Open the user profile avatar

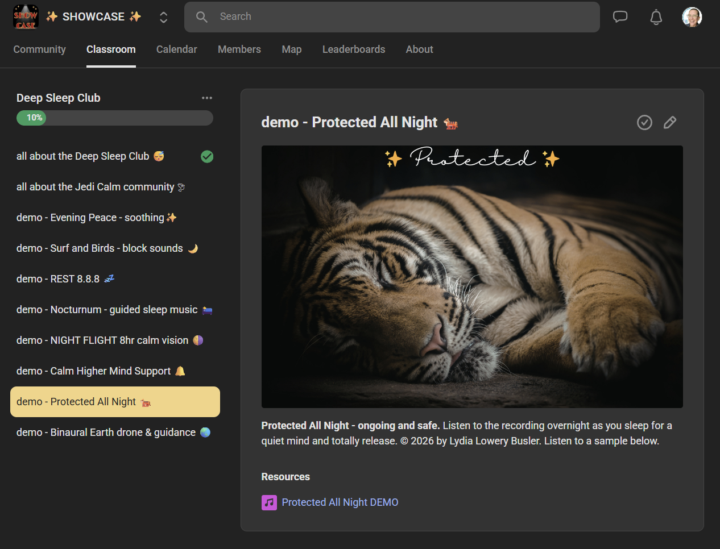coord(692,17)
